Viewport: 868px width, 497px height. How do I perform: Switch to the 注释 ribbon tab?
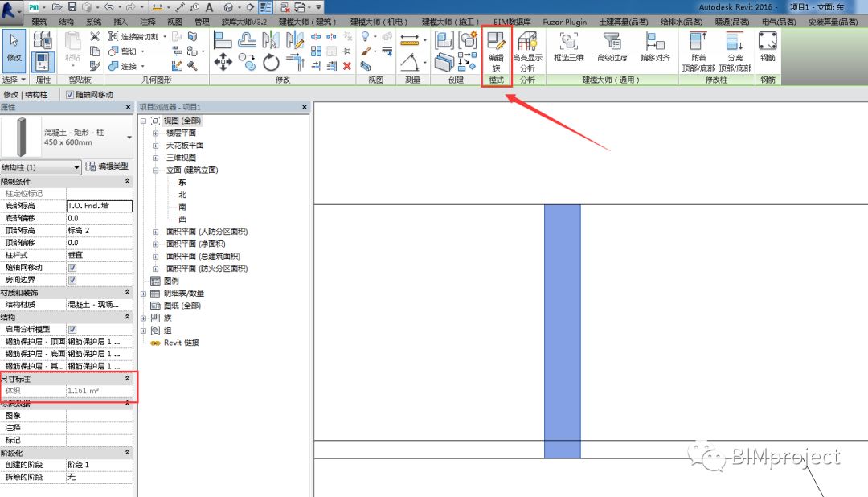coord(148,23)
